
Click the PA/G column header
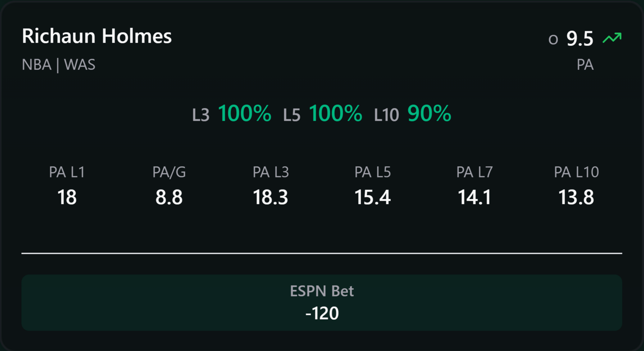(x=169, y=172)
